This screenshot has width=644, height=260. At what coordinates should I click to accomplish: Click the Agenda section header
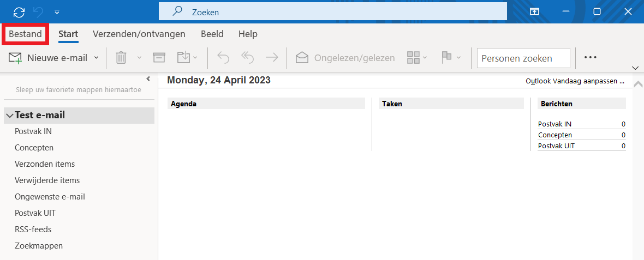tap(266, 104)
